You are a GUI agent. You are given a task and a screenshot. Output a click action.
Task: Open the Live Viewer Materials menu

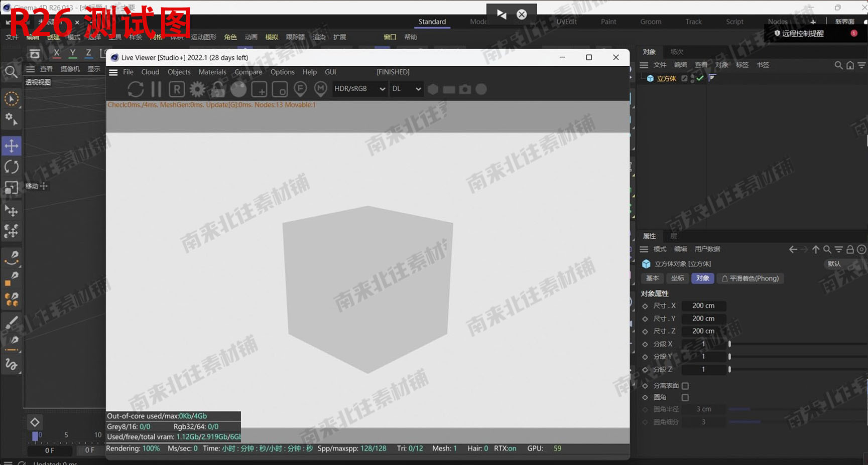coord(212,72)
